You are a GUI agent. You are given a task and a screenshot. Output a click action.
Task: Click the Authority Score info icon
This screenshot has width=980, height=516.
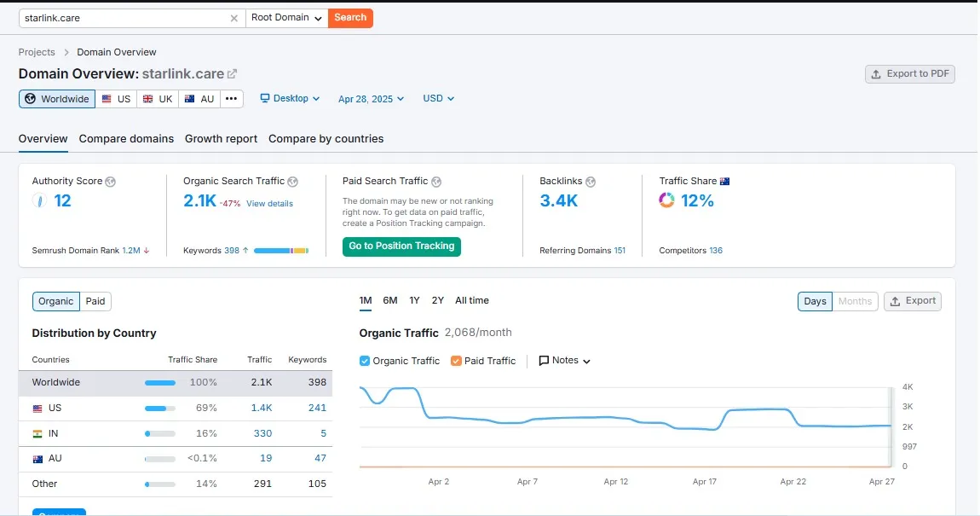111,182
